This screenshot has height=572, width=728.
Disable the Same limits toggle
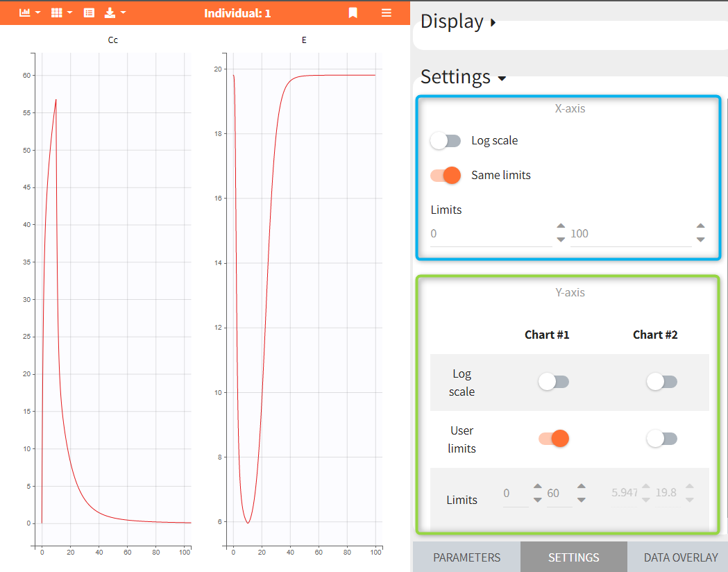[x=446, y=176]
